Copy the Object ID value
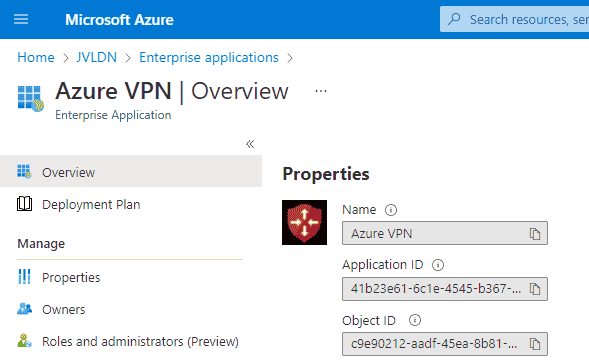Viewport: 589px width, 361px height. [x=535, y=344]
